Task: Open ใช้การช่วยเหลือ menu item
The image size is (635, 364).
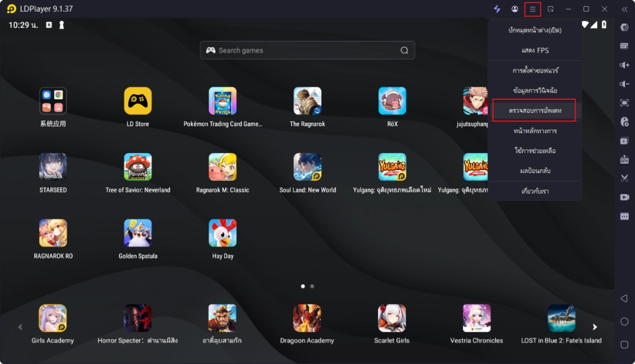Action: click(535, 151)
